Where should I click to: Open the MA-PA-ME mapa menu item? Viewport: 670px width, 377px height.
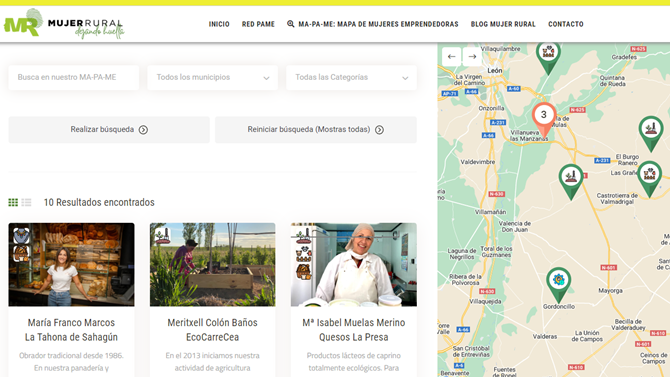(x=373, y=24)
